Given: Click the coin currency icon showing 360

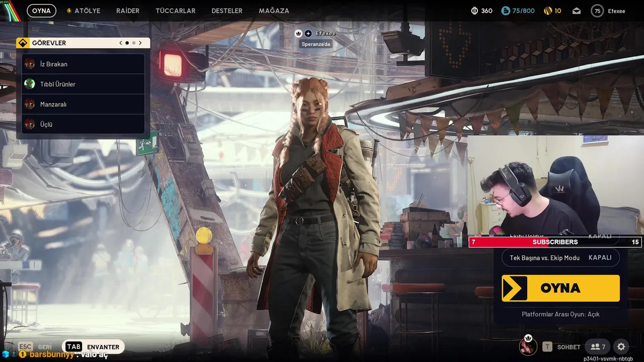Looking at the screenshot, I should click(x=474, y=11).
